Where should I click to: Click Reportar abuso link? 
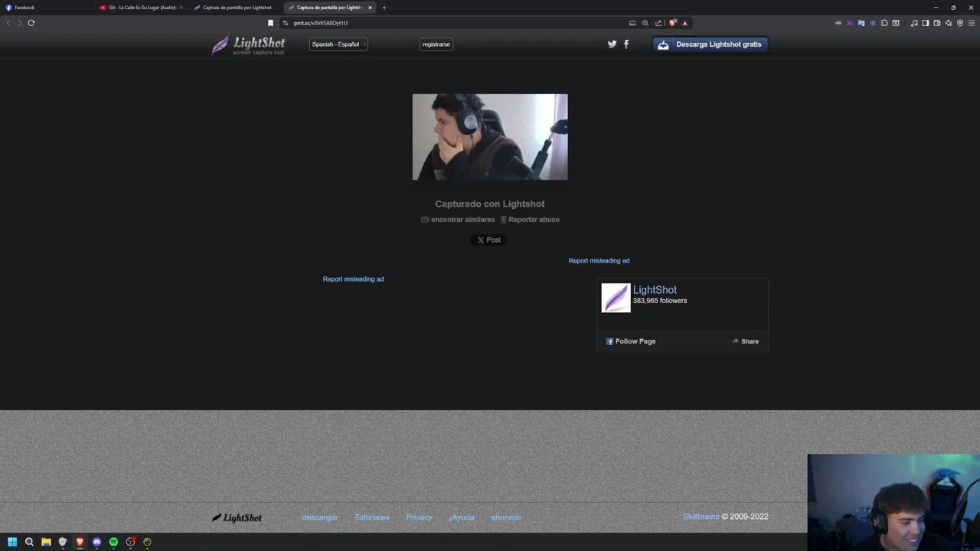click(x=530, y=220)
